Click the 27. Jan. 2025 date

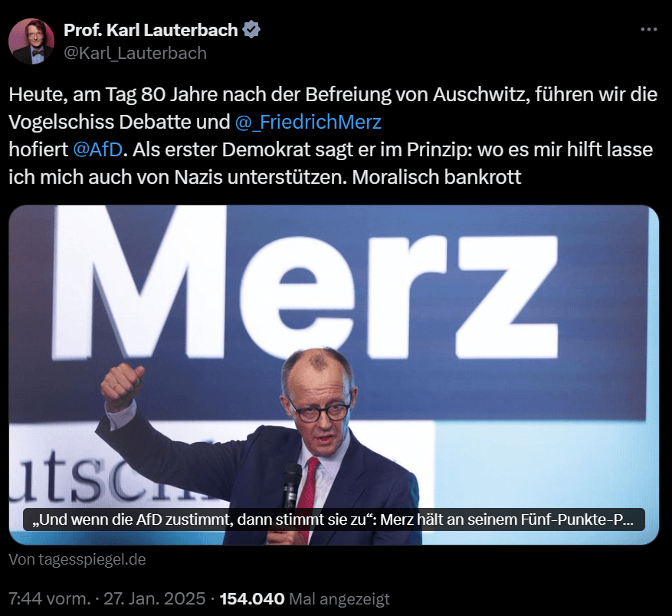tap(154, 599)
